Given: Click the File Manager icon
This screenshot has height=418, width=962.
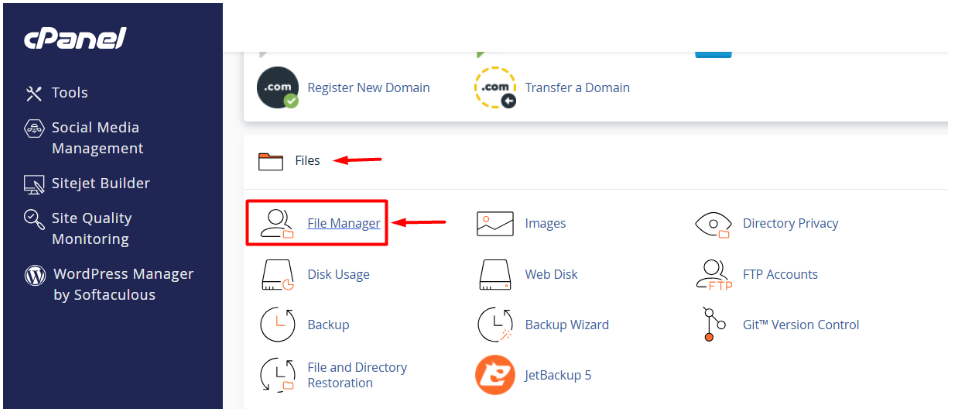Looking at the screenshot, I should click(273, 224).
